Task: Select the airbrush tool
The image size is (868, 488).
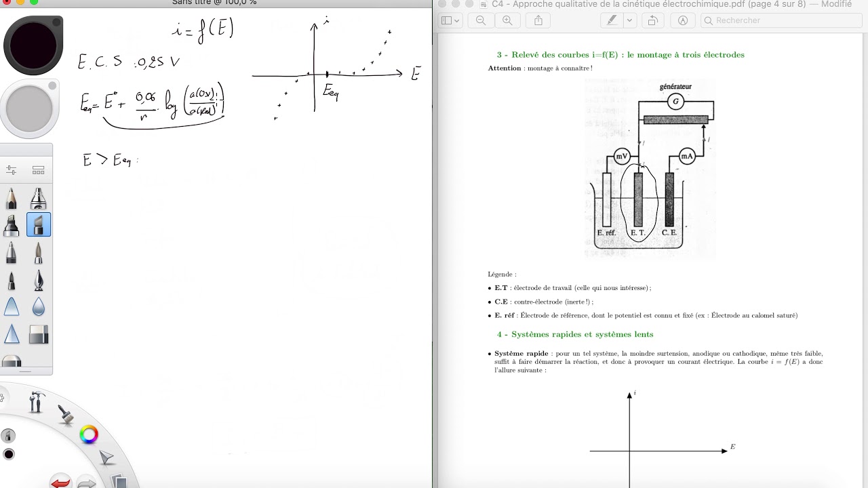Action: coord(39,199)
